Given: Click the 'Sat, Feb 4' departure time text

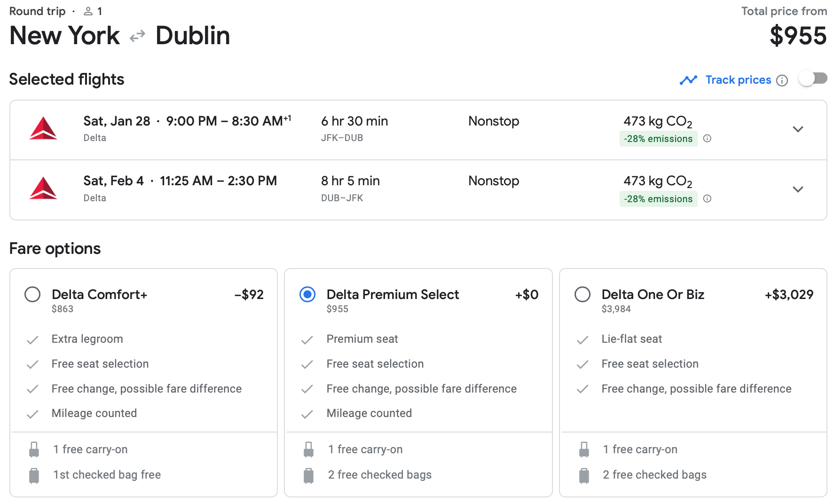Looking at the screenshot, I should point(180,181).
